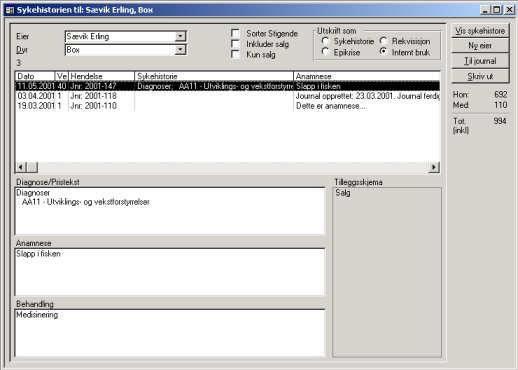The height and width of the screenshot is (370, 518).
Task: Choose the Epikrise radio button
Action: click(325, 52)
